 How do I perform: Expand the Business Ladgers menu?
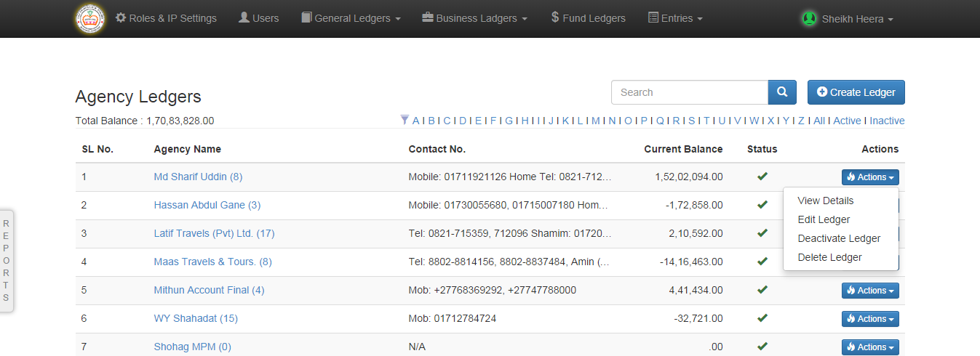point(474,18)
